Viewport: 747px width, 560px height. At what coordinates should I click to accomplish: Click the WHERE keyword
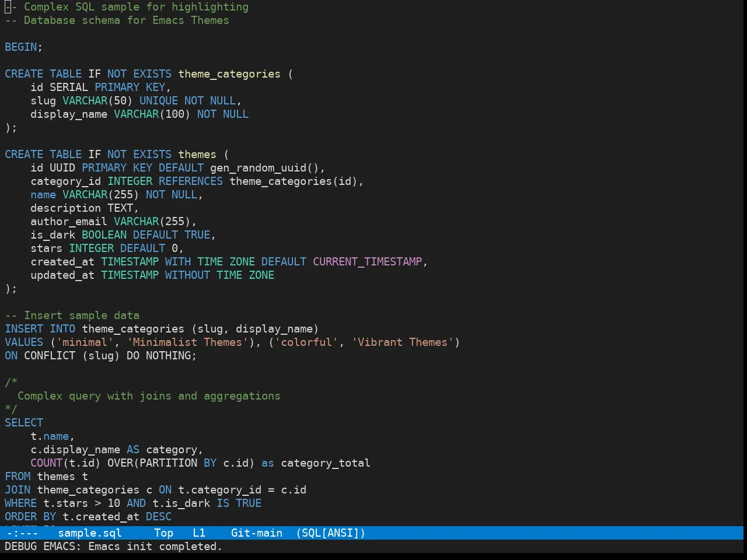pos(20,503)
